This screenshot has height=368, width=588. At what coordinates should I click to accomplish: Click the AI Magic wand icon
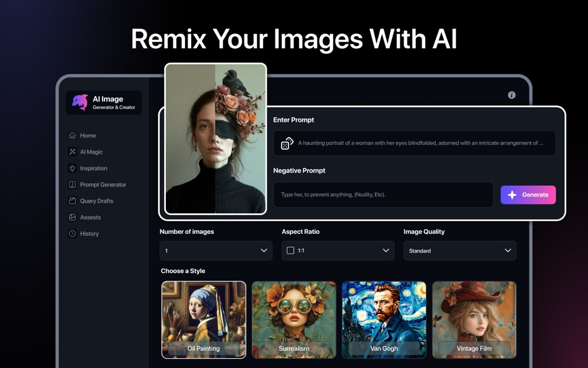pos(72,152)
